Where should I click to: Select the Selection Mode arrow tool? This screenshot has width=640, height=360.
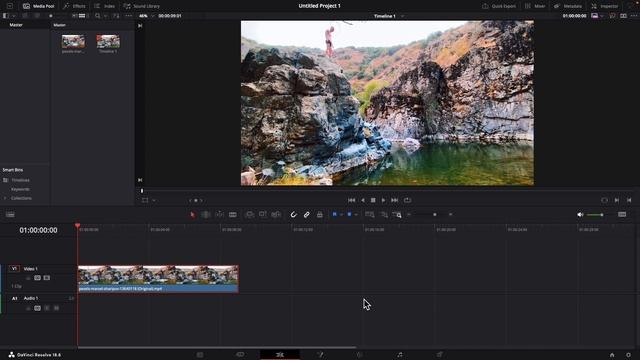point(193,215)
